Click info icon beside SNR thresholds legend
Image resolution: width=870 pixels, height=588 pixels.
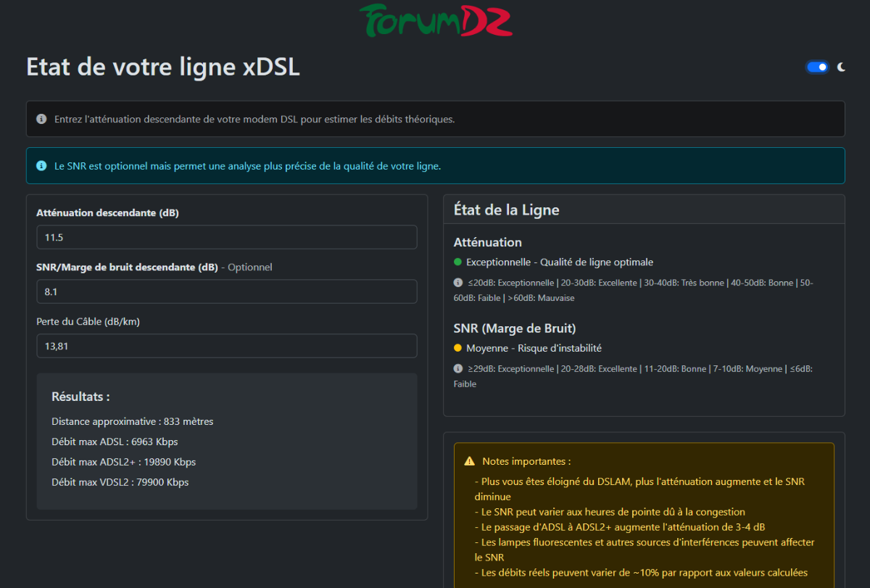coord(457,368)
